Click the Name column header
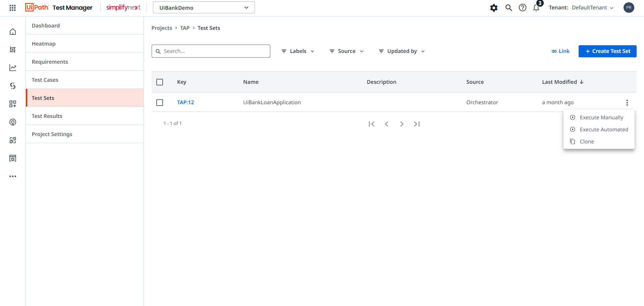The width and height of the screenshot is (644, 306). click(x=251, y=82)
